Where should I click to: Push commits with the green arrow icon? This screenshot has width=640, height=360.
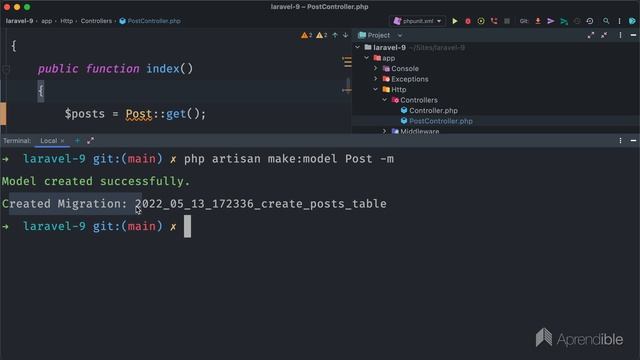(x=564, y=21)
